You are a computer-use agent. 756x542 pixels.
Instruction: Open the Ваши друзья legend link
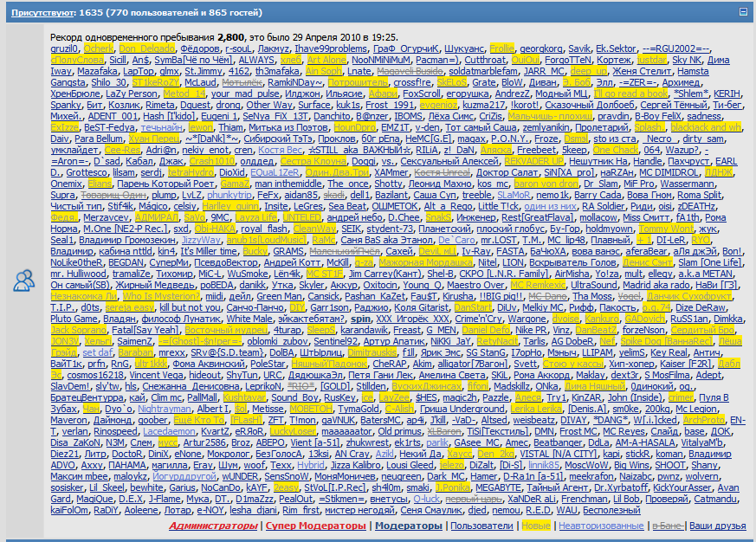click(718, 526)
